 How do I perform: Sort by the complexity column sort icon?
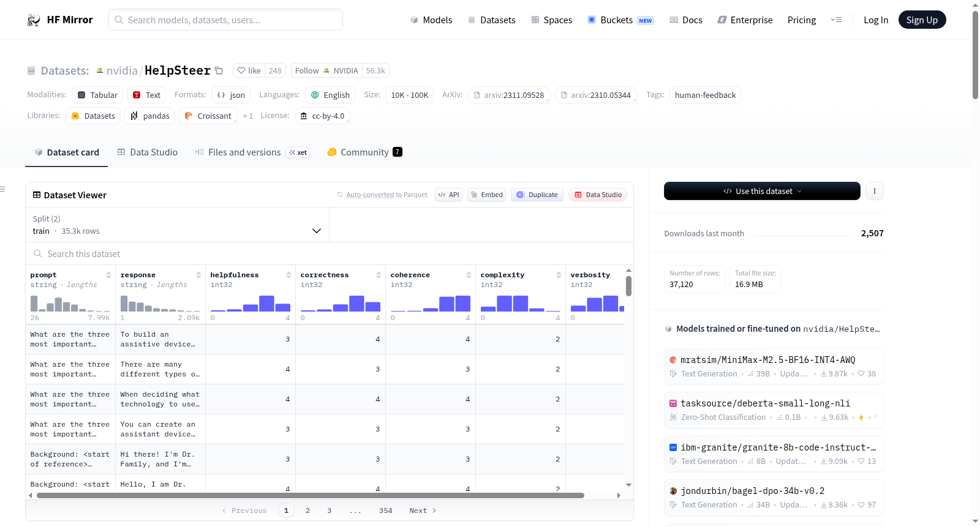tap(559, 275)
